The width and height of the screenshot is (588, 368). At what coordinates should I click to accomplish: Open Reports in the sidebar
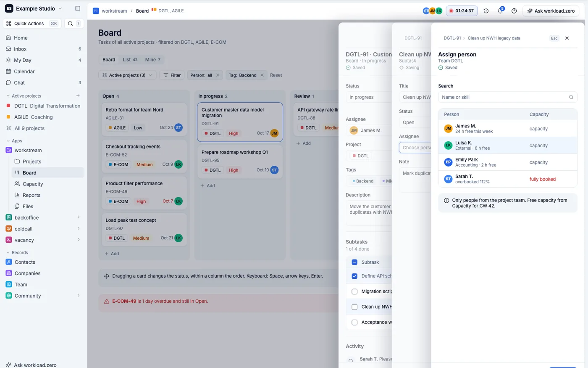(31, 195)
